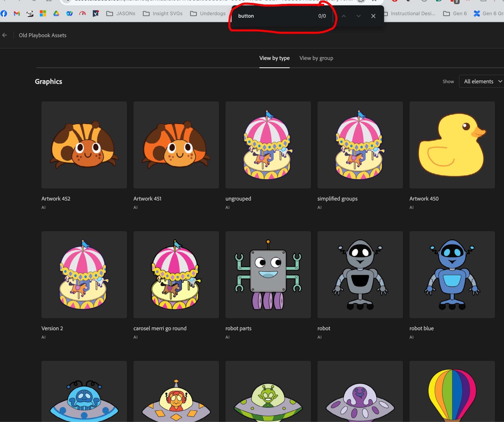504x422 pixels.
Task: Open the Webex bookmark icon
Action: (x=69, y=13)
